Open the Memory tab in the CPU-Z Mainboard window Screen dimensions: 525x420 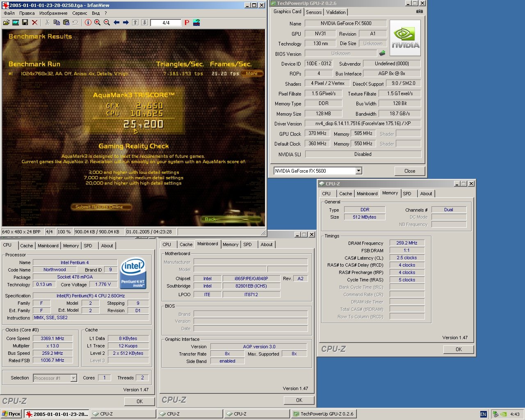[231, 244]
